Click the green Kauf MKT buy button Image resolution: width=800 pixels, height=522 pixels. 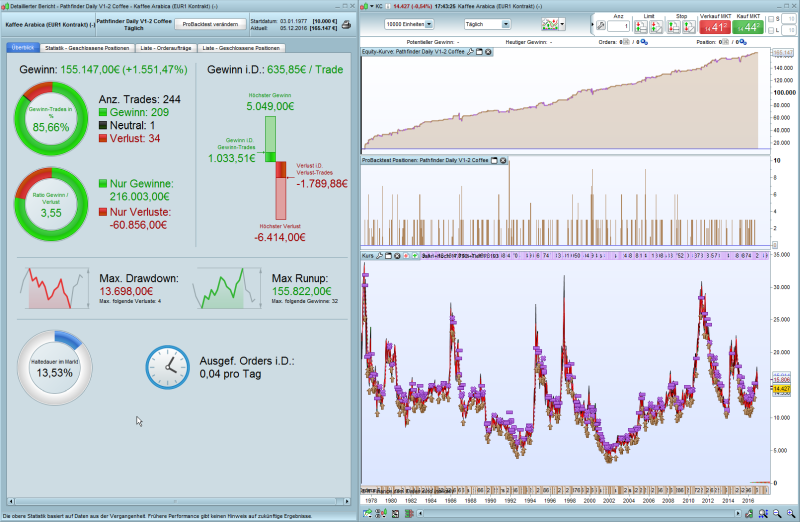click(x=748, y=27)
